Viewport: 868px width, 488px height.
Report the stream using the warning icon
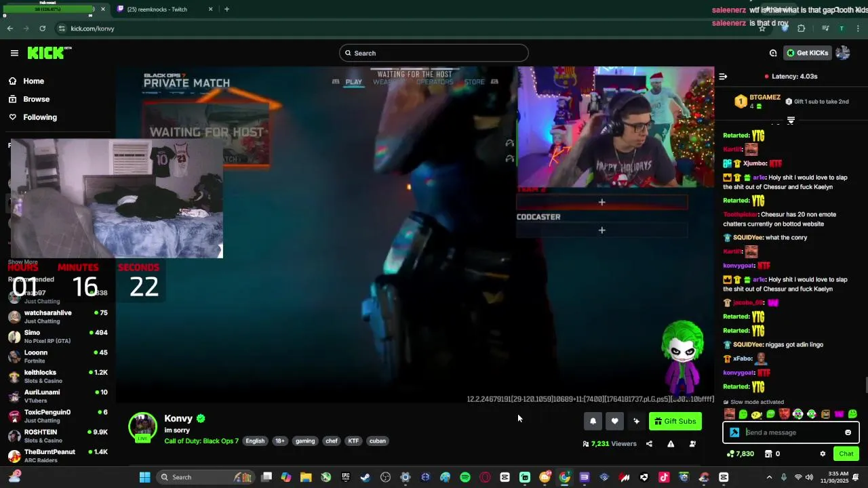coord(671,444)
